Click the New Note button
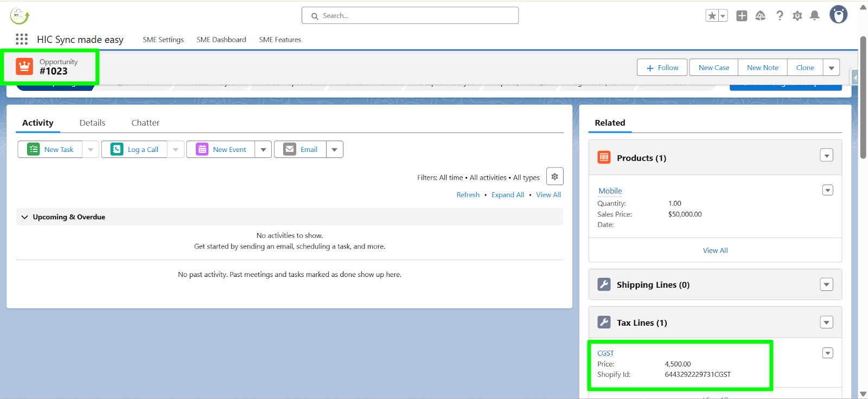Image resolution: width=868 pixels, height=399 pixels. (x=763, y=68)
